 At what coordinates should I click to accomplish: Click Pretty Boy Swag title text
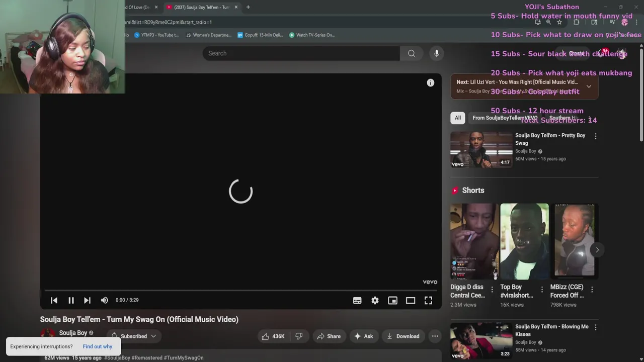(x=550, y=139)
